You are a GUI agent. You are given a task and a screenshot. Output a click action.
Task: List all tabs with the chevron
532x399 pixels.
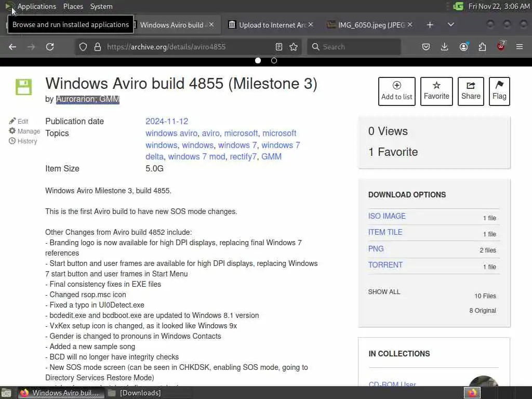click(x=451, y=24)
